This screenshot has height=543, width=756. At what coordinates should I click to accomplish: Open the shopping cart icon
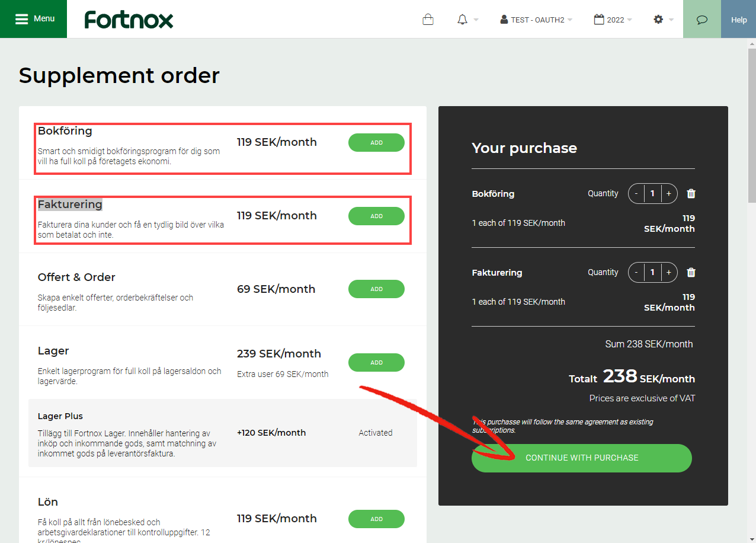pyautogui.click(x=428, y=19)
